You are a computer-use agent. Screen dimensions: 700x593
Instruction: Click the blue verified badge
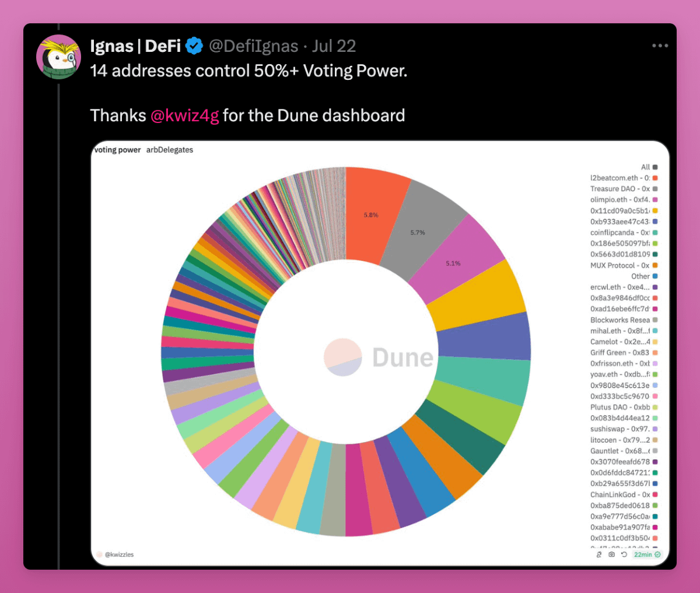(x=194, y=46)
